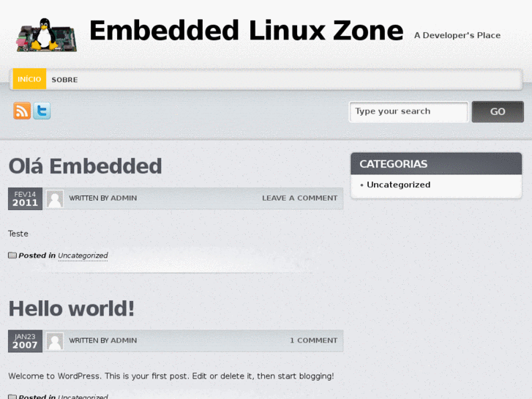Open the 'Olá Embedded' post title
This screenshot has width=532, height=399.
point(85,166)
